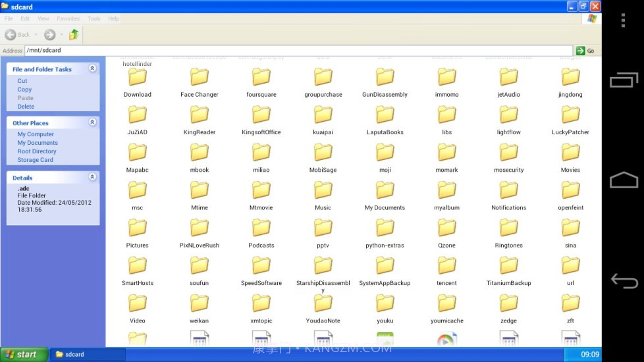Open the Download folder
Viewport: 644px width, 362px height.
point(137,78)
